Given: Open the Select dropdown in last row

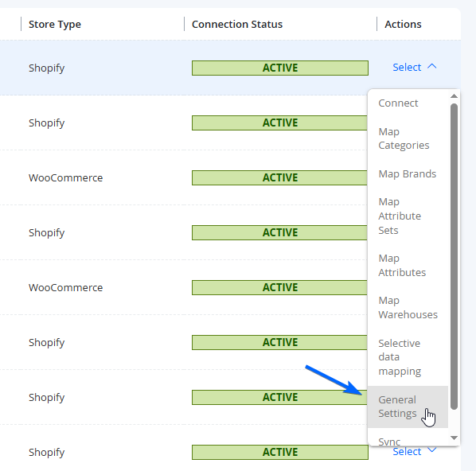Looking at the screenshot, I should coord(414,451).
